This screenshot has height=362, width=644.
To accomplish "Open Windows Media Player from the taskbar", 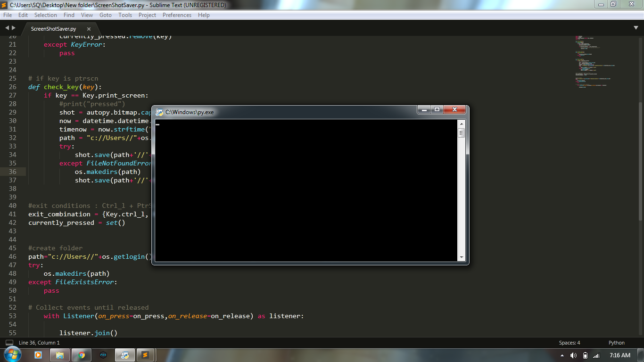I will [38, 354].
